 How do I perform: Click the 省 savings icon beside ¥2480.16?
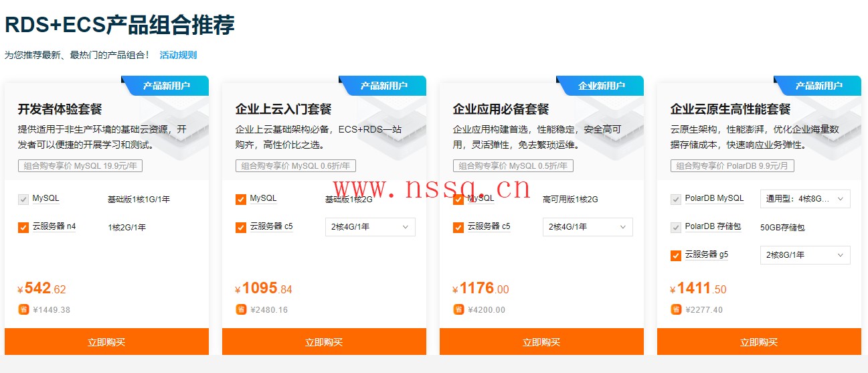pos(241,309)
